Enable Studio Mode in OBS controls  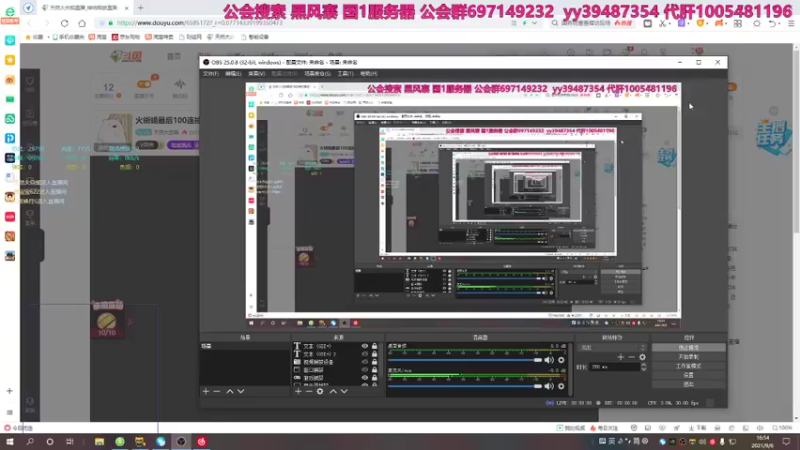pos(689,366)
